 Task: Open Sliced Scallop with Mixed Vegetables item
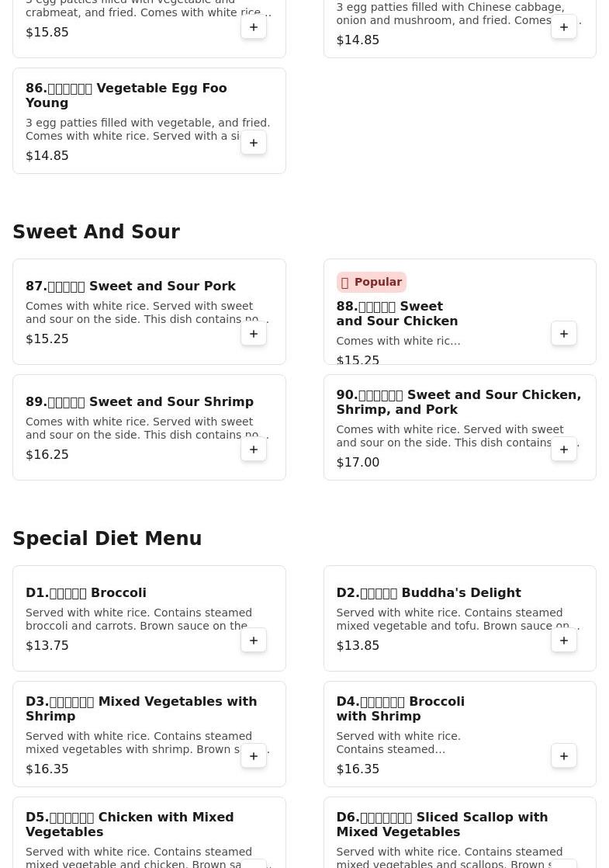point(442,825)
